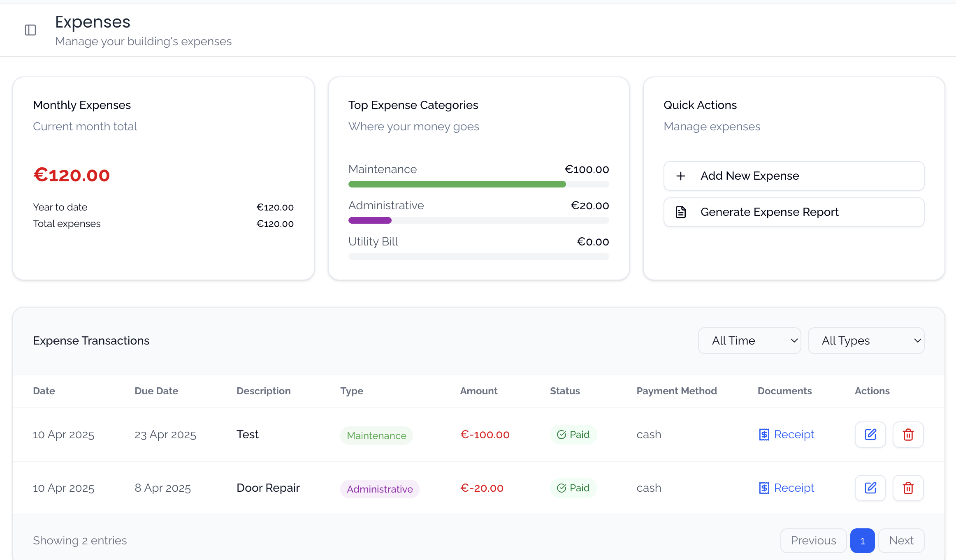Image resolution: width=956 pixels, height=560 pixels.
Task: Click document icon on Generate Expense Report
Action: 681,212
